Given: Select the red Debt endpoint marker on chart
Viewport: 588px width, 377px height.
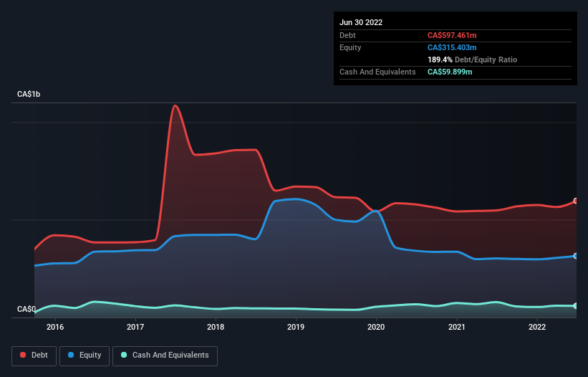Looking at the screenshot, I should coord(576,201).
